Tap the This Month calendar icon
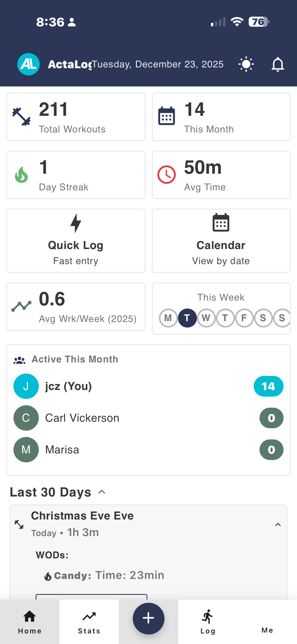Image resolution: width=297 pixels, height=644 pixels. pos(167,116)
